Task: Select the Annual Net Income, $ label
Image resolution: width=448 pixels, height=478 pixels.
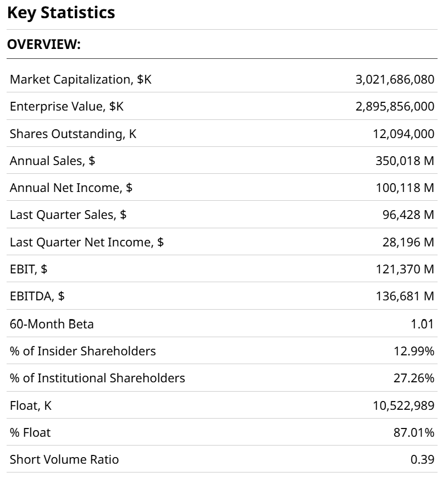Action: [x=71, y=188]
